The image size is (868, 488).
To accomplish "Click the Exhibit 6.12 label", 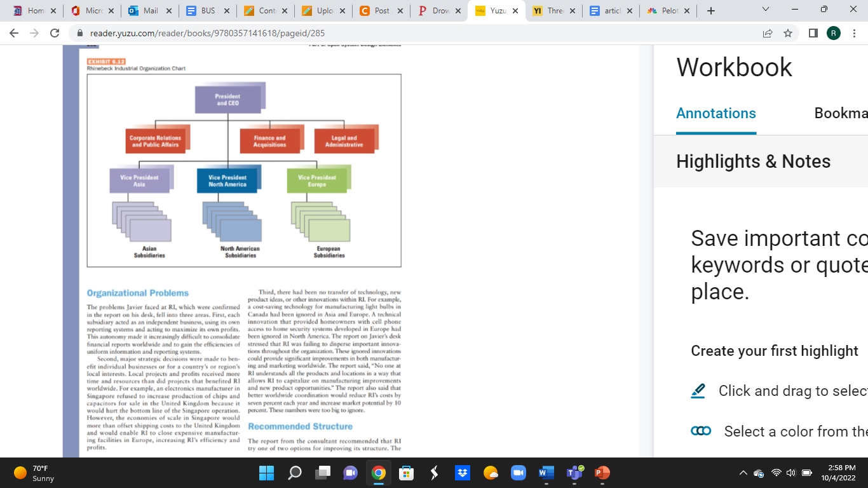I will pos(105,62).
